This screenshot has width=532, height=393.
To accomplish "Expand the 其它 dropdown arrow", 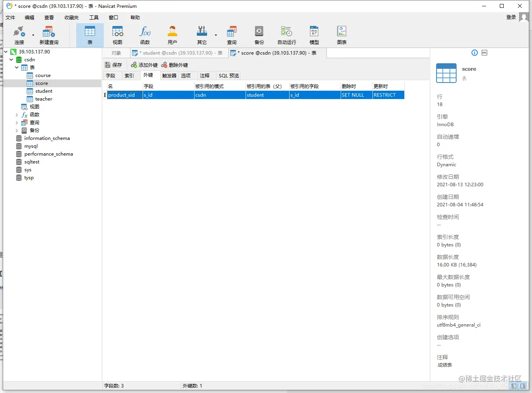I will pos(216,35).
